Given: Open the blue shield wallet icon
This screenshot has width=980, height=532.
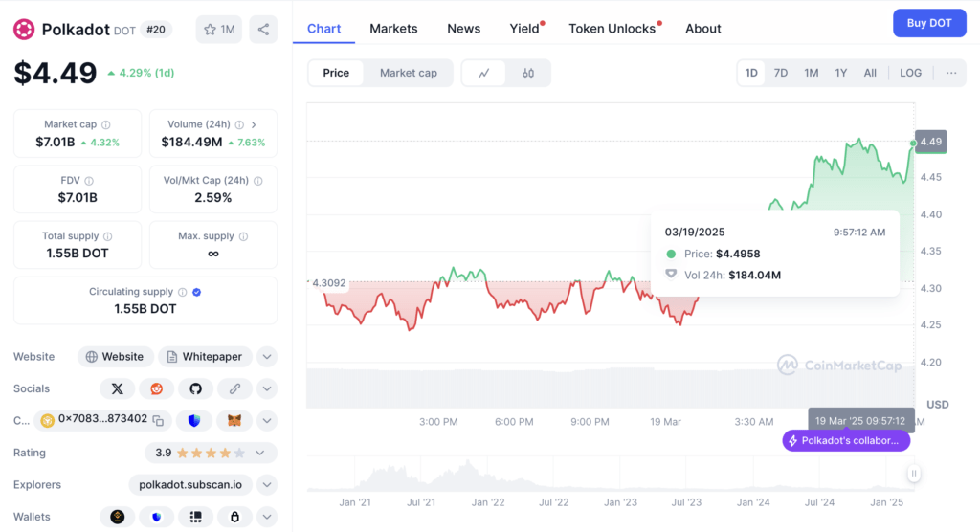Looking at the screenshot, I should tap(156, 517).
